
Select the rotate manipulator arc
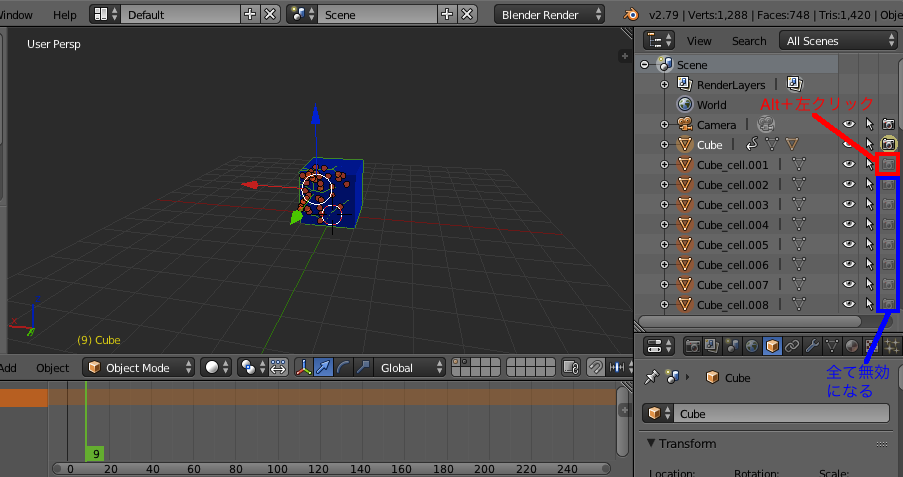pos(343,367)
